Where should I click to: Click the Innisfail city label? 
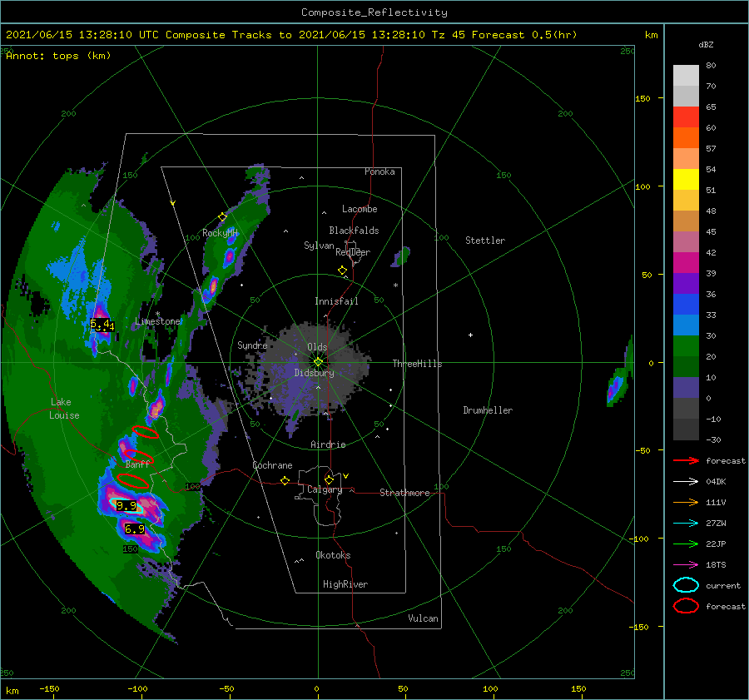click(x=336, y=301)
